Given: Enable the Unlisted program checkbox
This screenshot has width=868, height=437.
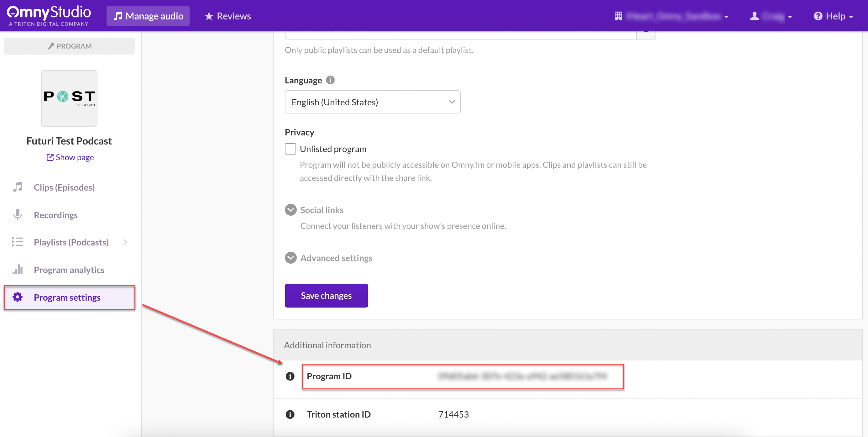Looking at the screenshot, I should tap(290, 149).
